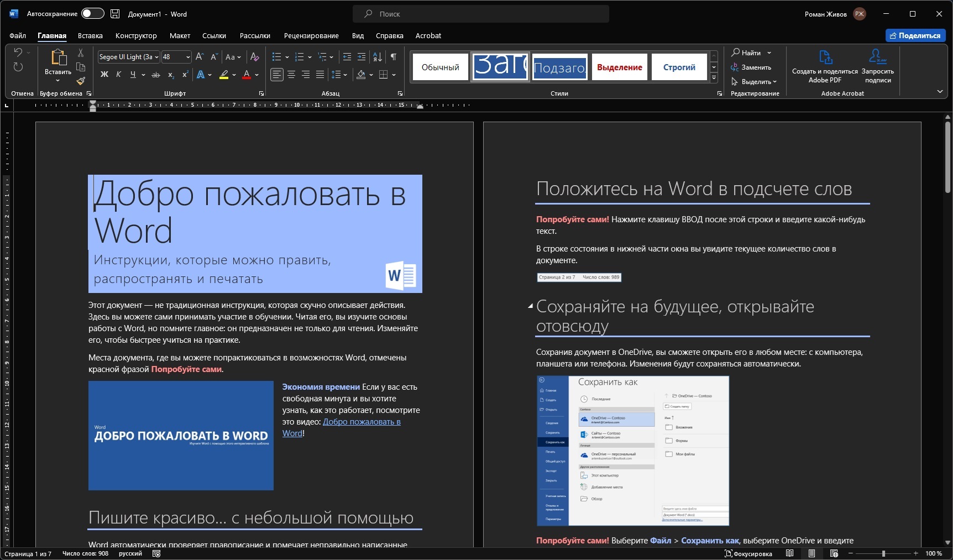Viewport: 953px width, 560px height.
Task: Select the Format Painter brush
Action: [x=81, y=81]
